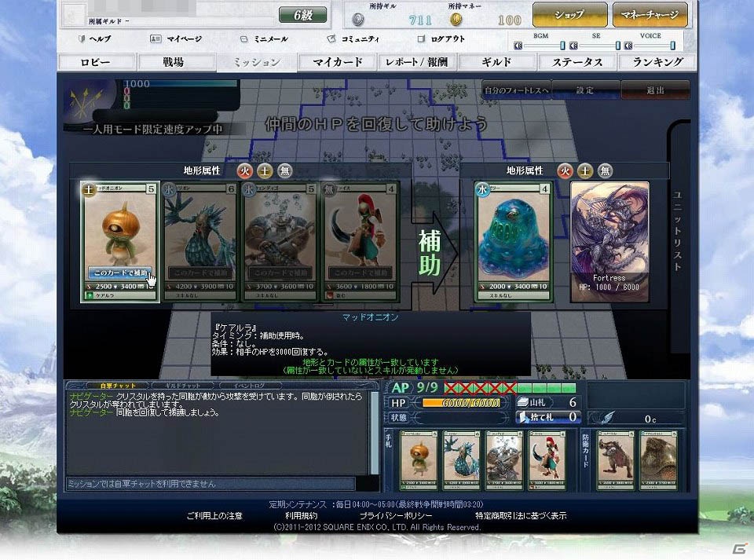Select the ミッション tab

256,63
